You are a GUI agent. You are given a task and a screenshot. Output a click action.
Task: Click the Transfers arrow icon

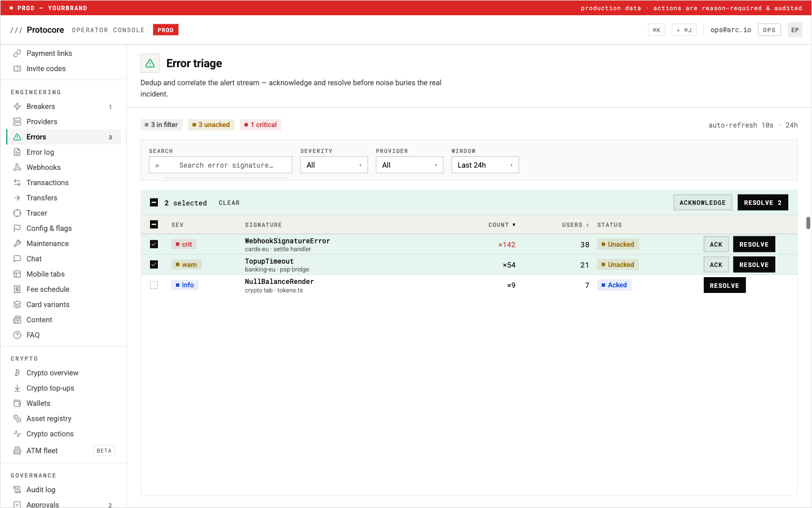click(x=17, y=198)
